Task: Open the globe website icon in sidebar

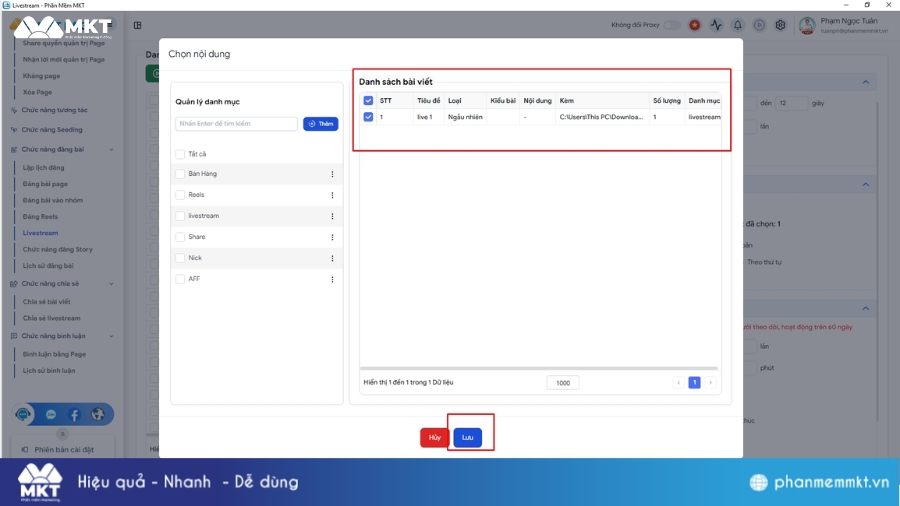Action: tap(98, 414)
